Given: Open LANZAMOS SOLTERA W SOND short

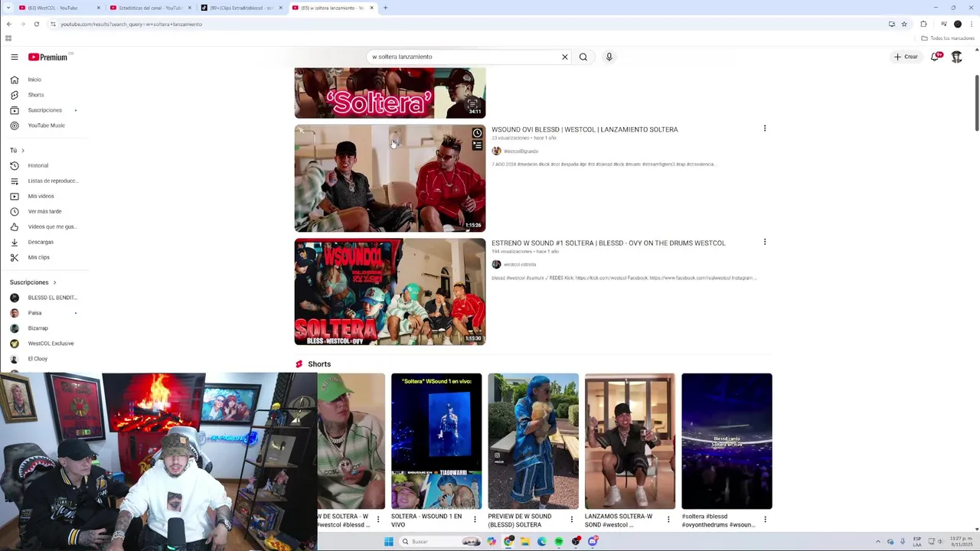Looking at the screenshot, I should coord(630,441).
